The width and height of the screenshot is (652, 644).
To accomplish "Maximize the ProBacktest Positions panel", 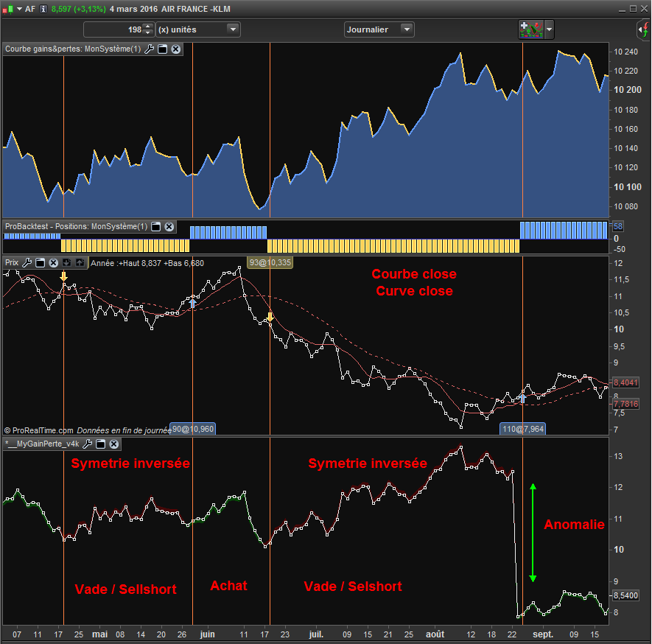I will 156,227.
